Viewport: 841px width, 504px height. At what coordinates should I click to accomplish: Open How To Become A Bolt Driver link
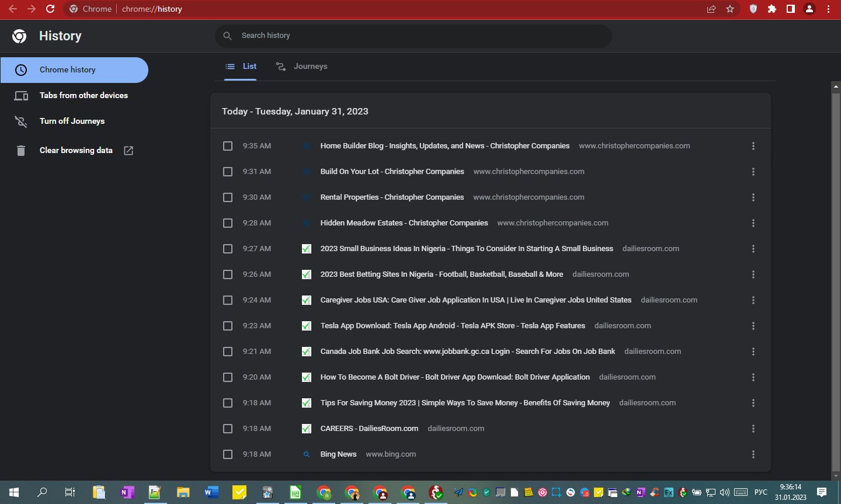click(x=455, y=377)
